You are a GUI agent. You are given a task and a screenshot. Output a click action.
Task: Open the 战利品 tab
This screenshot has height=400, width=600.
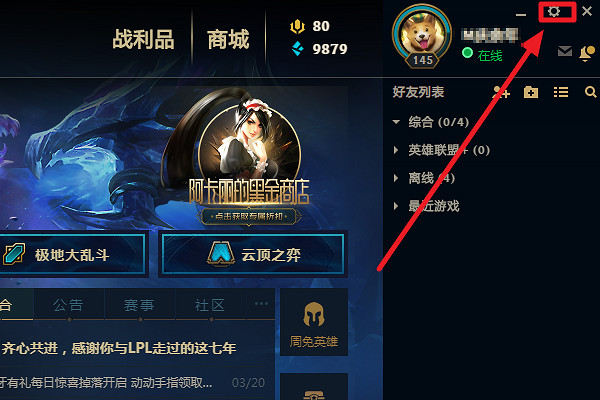point(143,39)
